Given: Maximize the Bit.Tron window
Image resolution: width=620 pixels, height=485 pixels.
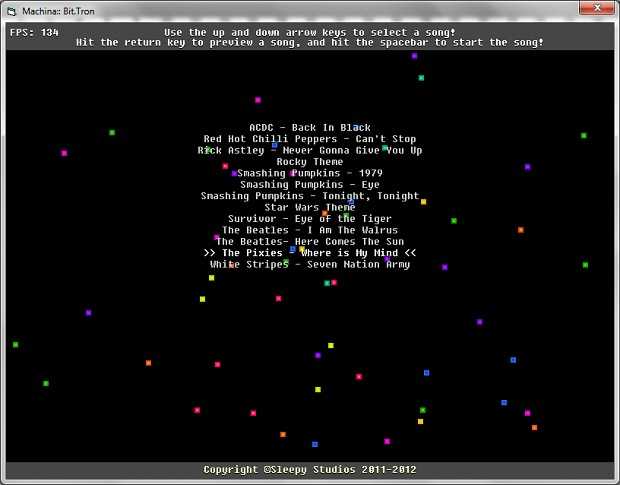Looking at the screenshot, I should click(563, 10).
